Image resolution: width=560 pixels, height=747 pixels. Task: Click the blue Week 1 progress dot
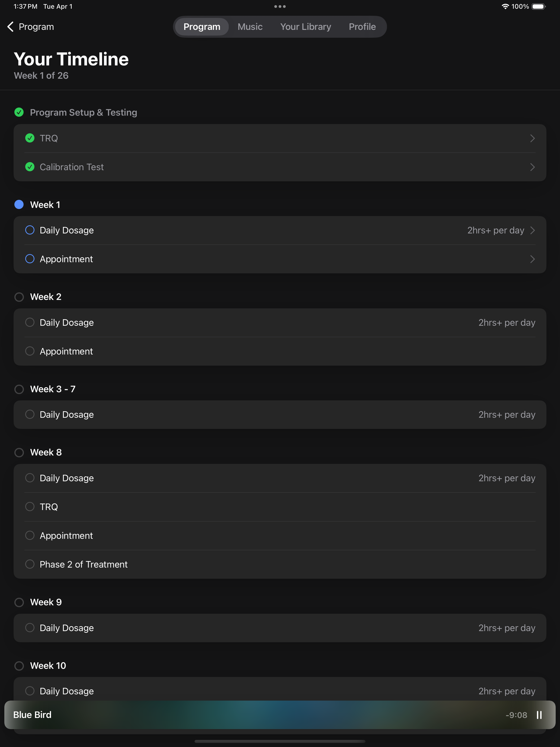pyautogui.click(x=19, y=204)
